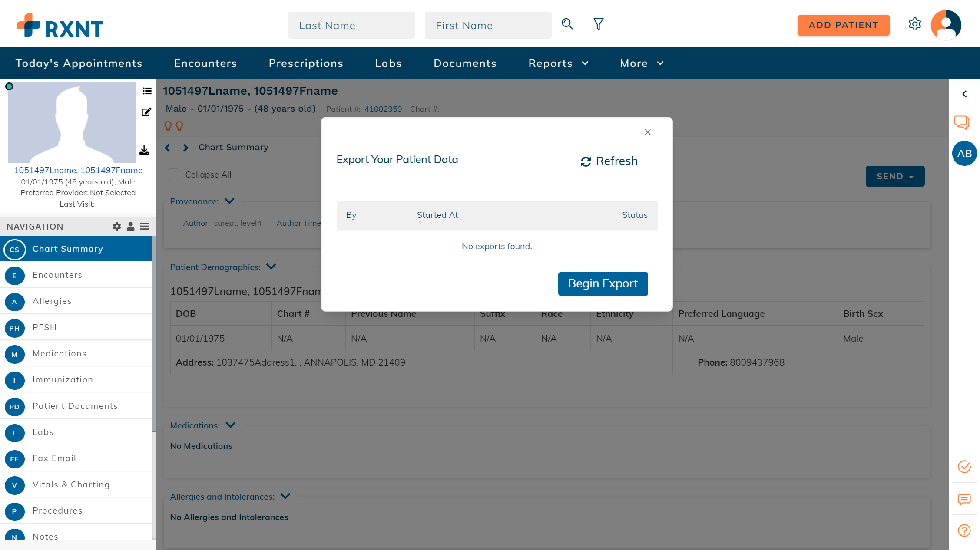Click the patient export download icon
Image resolution: width=980 pixels, height=550 pixels.
coord(144,150)
